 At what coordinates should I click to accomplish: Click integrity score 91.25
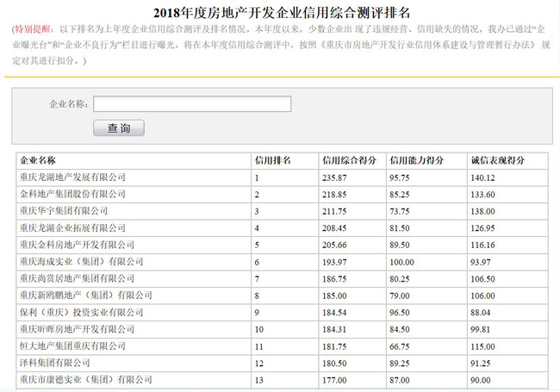coord(481,364)
